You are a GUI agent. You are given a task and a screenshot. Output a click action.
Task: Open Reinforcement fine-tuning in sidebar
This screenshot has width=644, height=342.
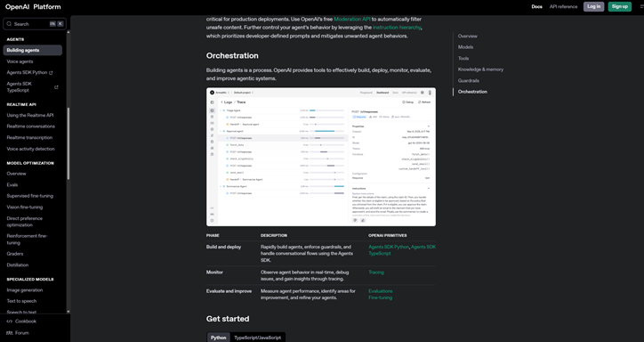tap(27, 240)
